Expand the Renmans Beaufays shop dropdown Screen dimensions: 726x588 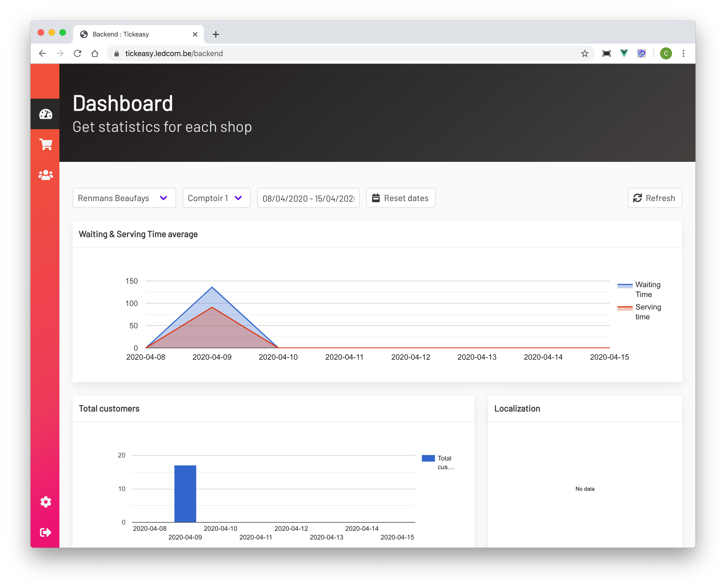124,198
